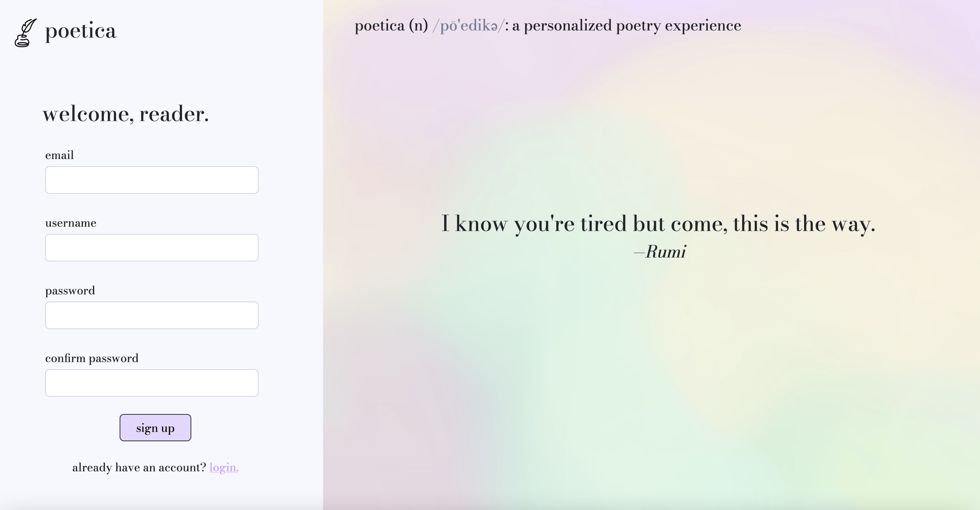The image size is (980, 510).
Task: Click the password label above its field
Action: click(x=70, y=290)
